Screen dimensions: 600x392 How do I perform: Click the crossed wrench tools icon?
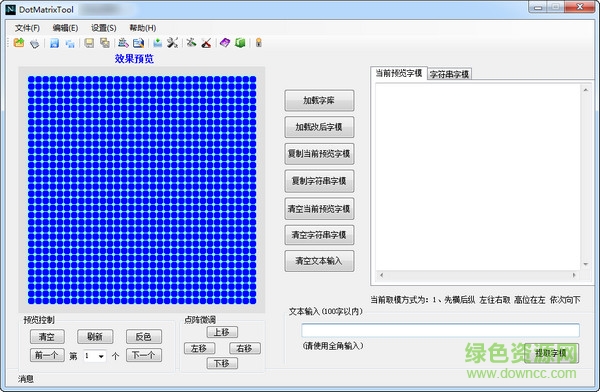pos(173,43)
